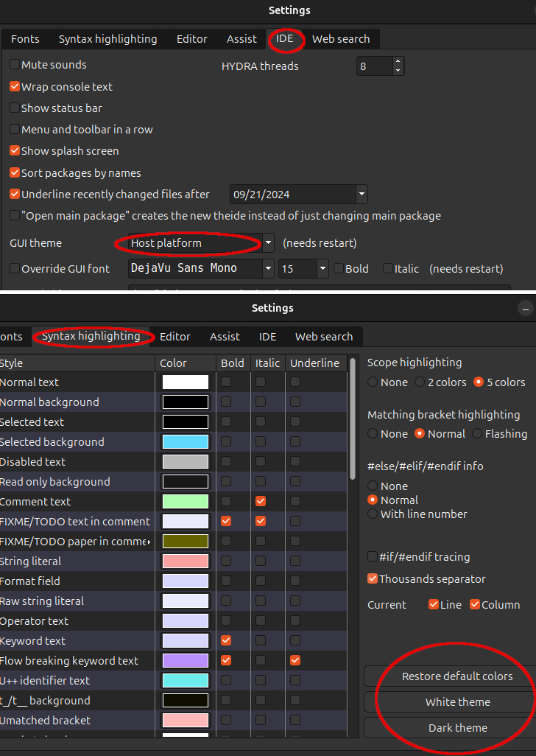The image size is (536, 756).
Task: Select 2 colors scope highlighting
Action: click(420, 382)
